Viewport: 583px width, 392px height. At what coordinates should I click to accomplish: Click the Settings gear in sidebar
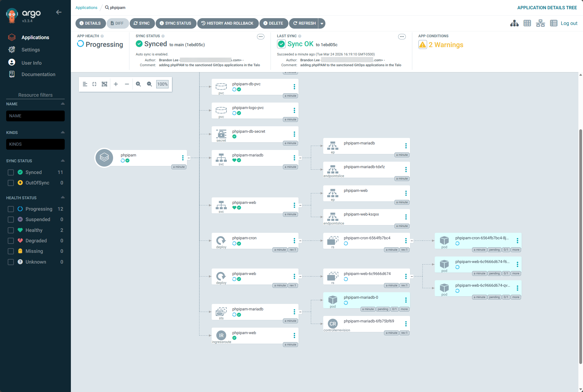pos(12,50)
